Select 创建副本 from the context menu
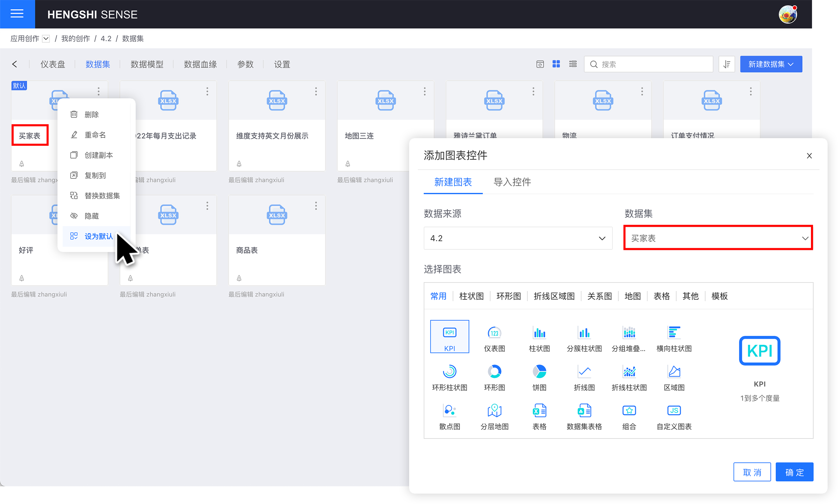The height and width of the screenshot is (504, 838). (x=96, y=155)
